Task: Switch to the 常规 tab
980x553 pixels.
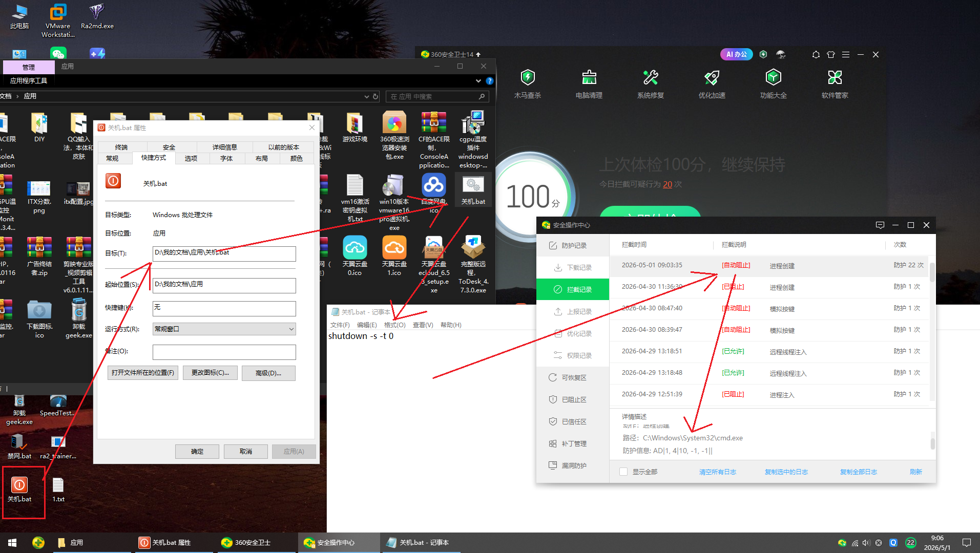Action: 112,159
